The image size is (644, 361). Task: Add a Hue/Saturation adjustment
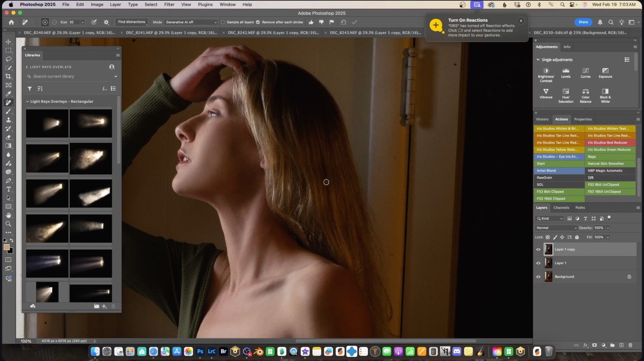[x=566, y=96]
